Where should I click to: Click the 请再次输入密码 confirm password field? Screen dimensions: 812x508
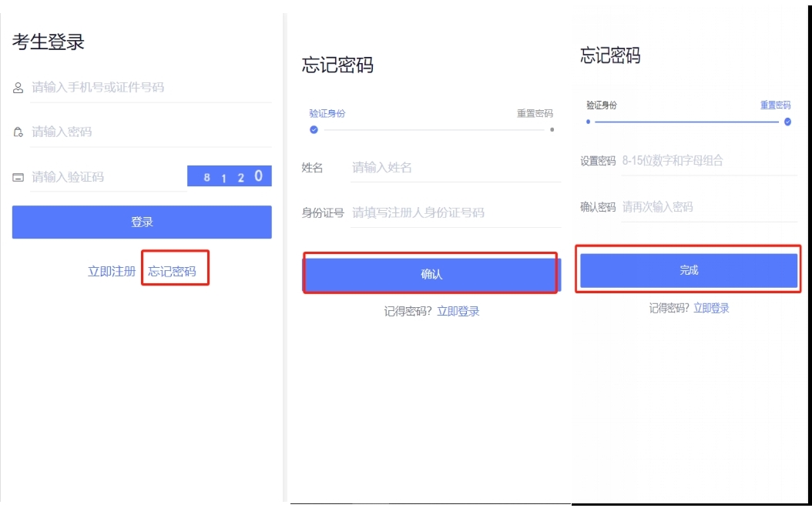[x=707, y=207]
